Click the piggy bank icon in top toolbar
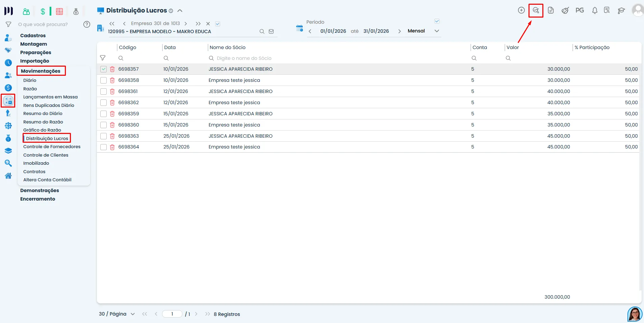Image resolution: width=644 pixels, height=323 pixels. coord(565,10)
